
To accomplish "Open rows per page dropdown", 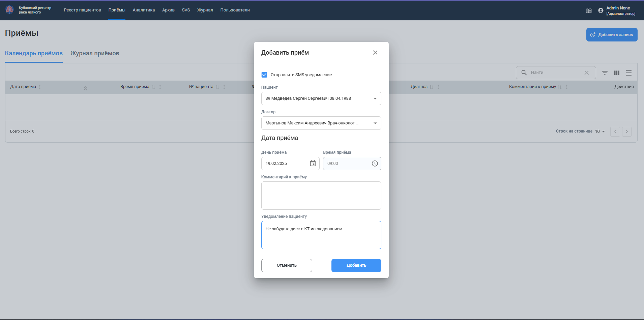I will point(600,132).
